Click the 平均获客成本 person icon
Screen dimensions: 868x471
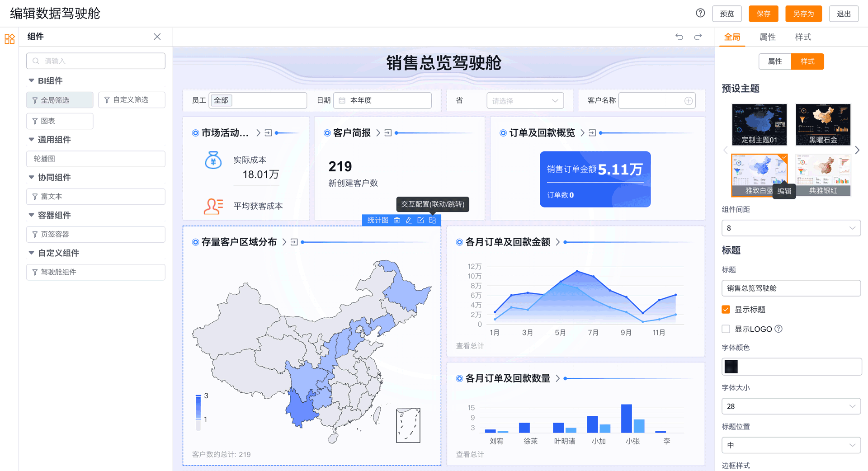pos(213,206)
